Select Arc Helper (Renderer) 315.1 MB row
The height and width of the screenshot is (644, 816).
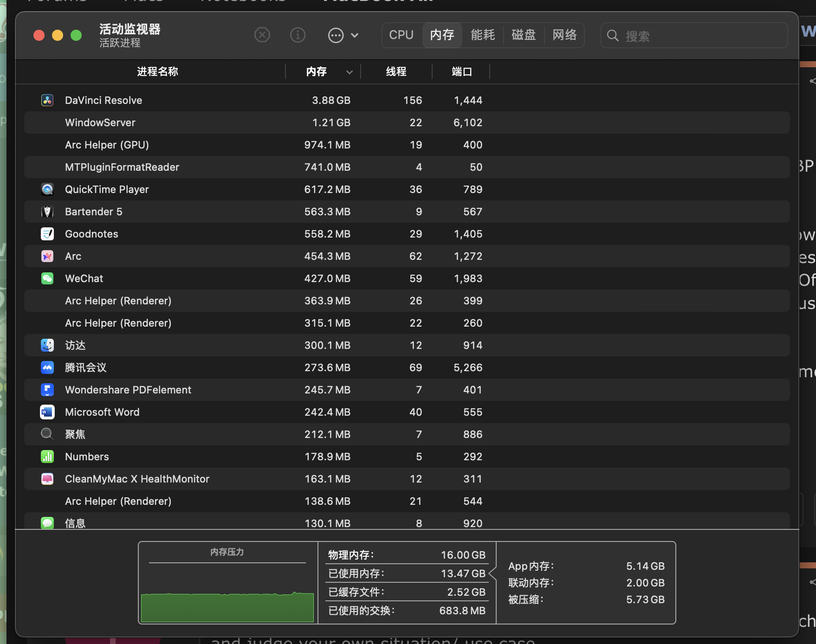pyautogui.click(x=407, y=323)
